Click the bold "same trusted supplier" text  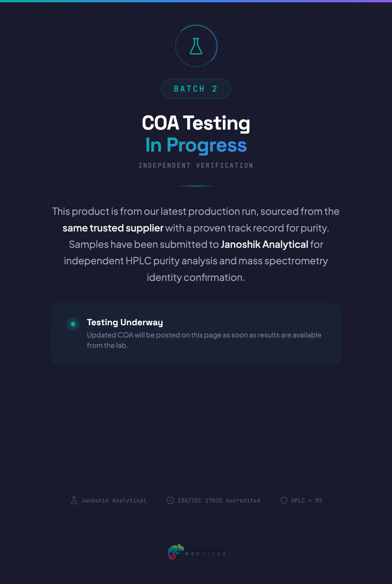pos(113,228)
